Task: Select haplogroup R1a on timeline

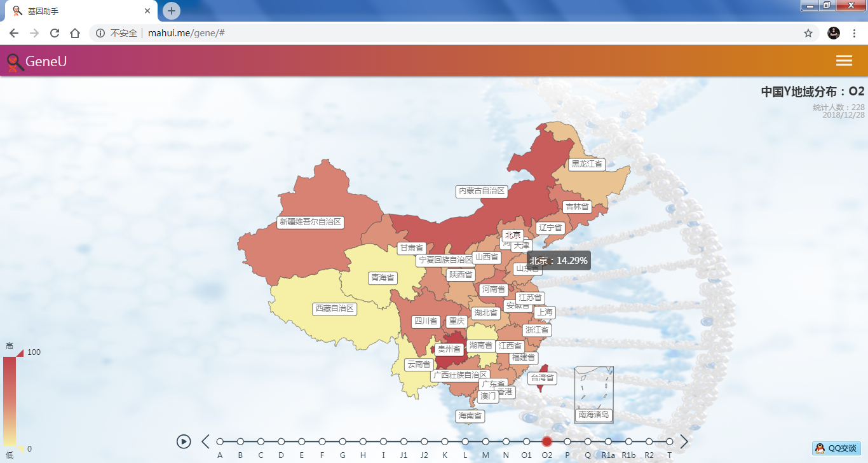Action: click(608, 441)
